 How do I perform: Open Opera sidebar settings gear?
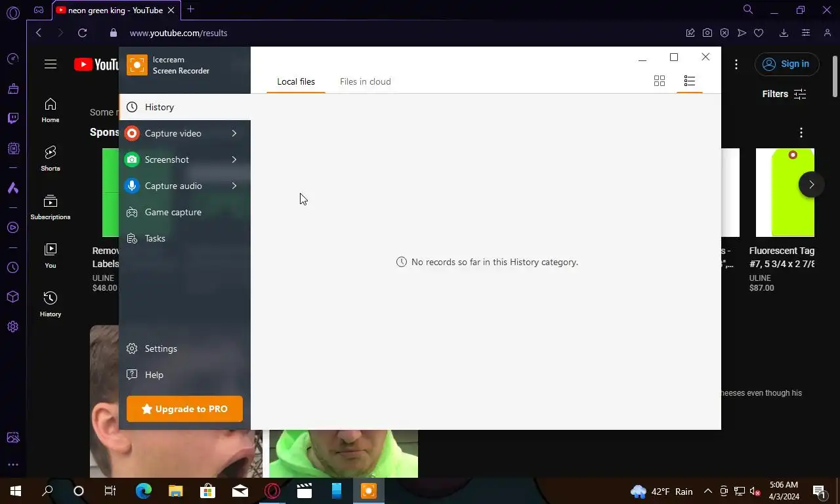(x=13, y=327)
